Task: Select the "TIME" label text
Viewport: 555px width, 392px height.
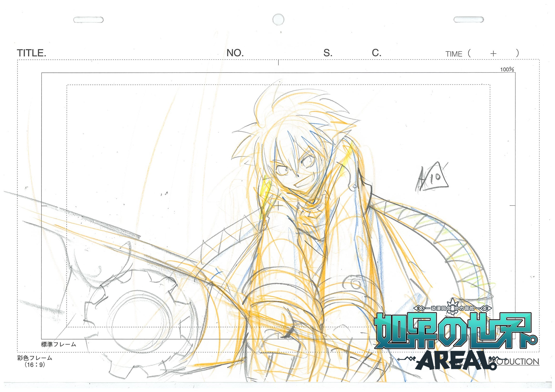Action: (454, 54)
